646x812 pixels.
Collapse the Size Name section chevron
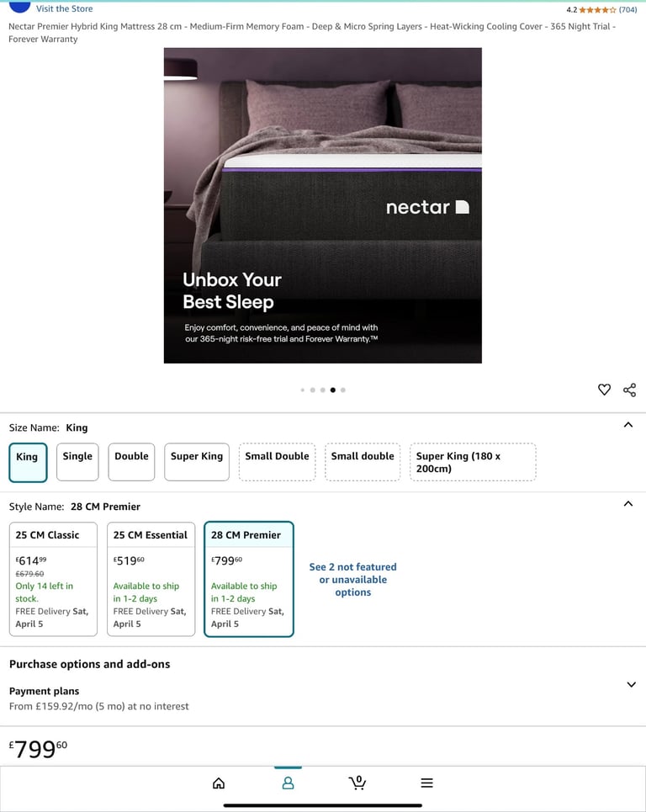click(628, 425)
